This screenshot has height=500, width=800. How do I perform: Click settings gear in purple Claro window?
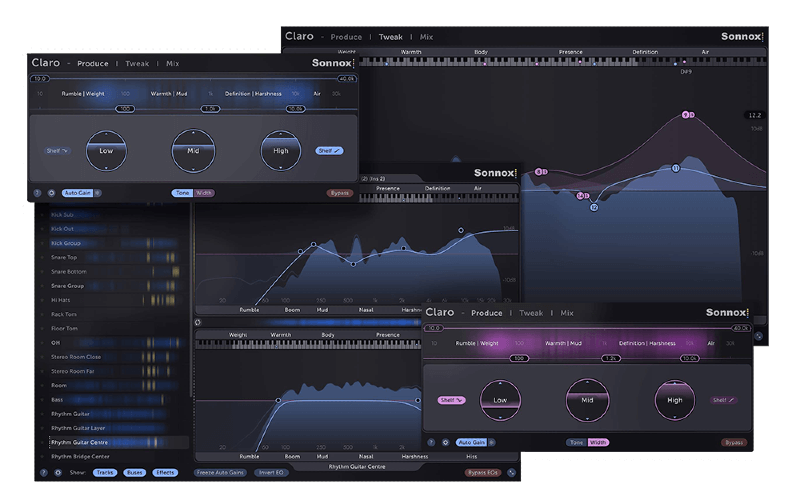pos(445,442)
